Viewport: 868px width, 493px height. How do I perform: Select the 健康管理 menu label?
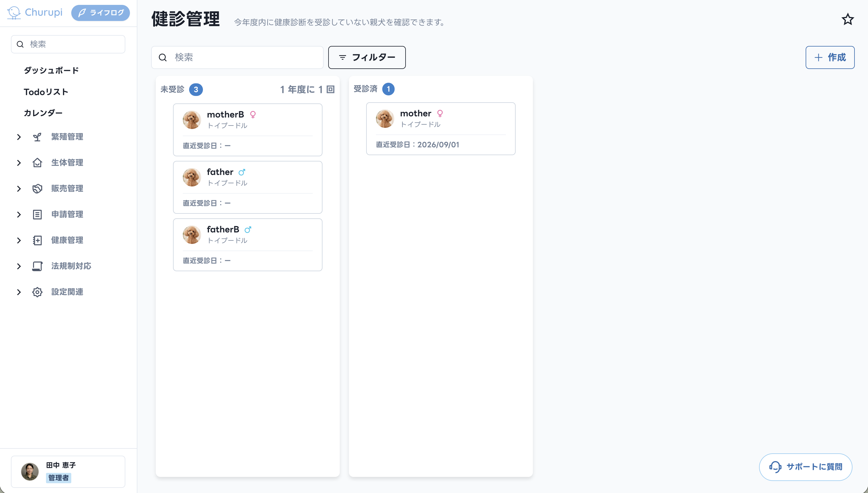(x=67, y=240)
